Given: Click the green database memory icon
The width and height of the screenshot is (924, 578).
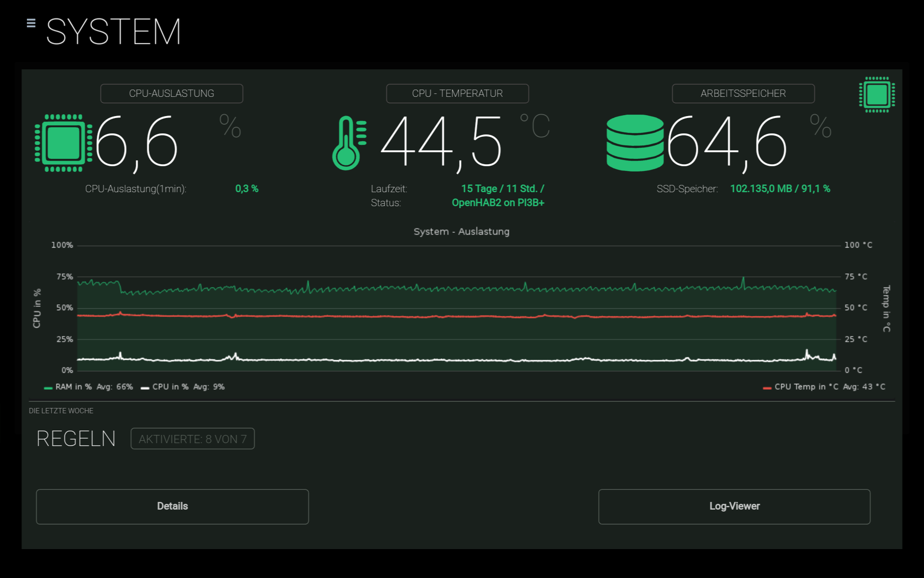Looking at the screenshot, I should tap(635, 143).
